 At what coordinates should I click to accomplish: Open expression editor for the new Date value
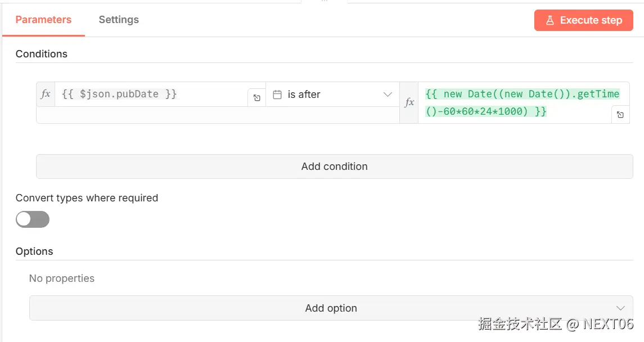pos(620,115)
